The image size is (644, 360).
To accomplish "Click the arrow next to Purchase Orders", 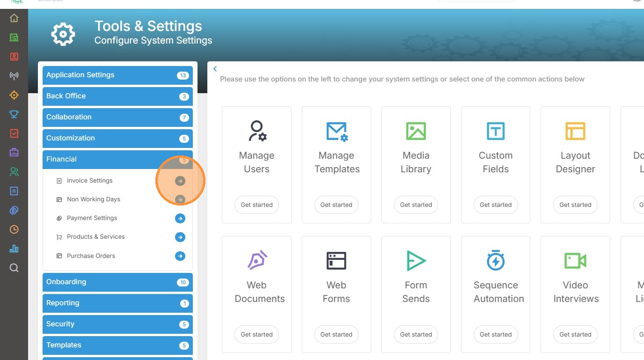I will pos(180,256).
